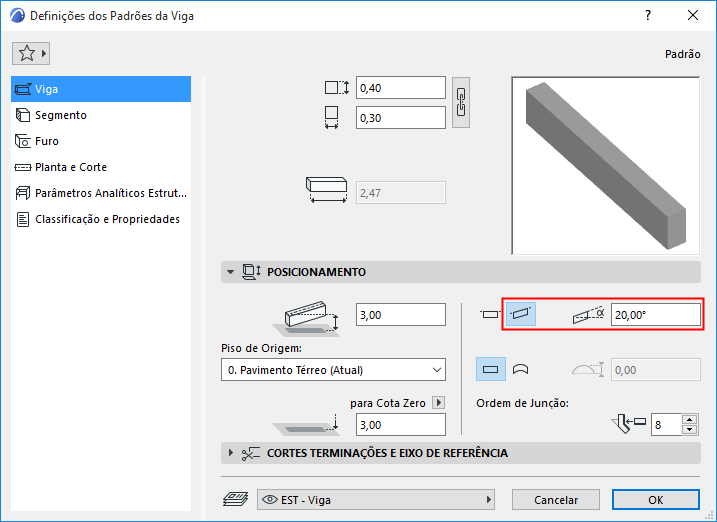Select the inclined beam icon
717x522 pixels.
coord(520,314)
